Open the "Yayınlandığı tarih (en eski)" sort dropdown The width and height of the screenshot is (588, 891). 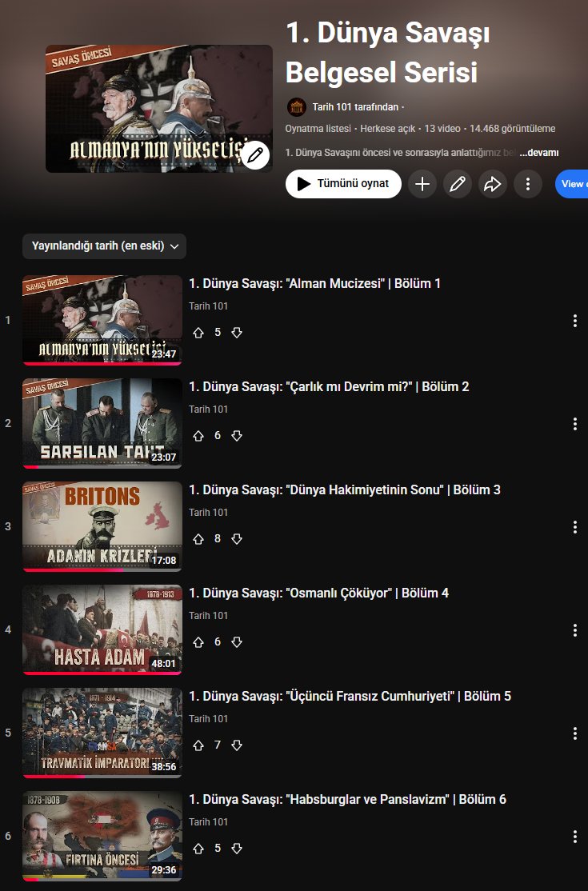(105, 246)
